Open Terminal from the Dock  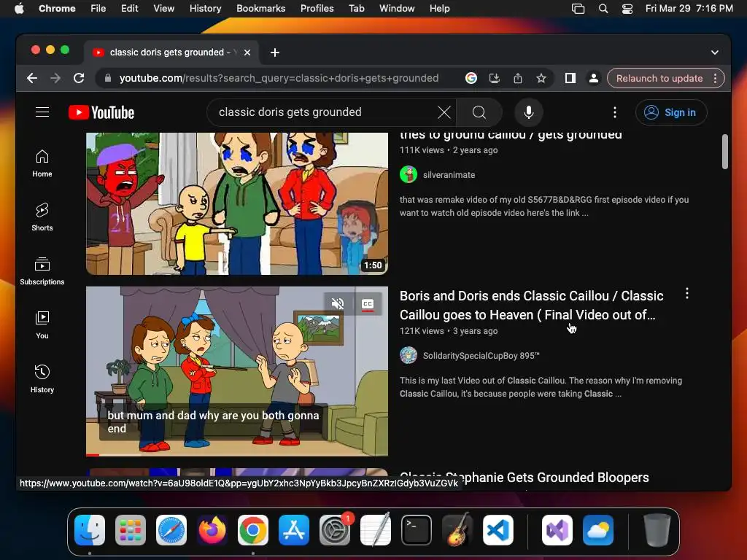coord(417,530)
